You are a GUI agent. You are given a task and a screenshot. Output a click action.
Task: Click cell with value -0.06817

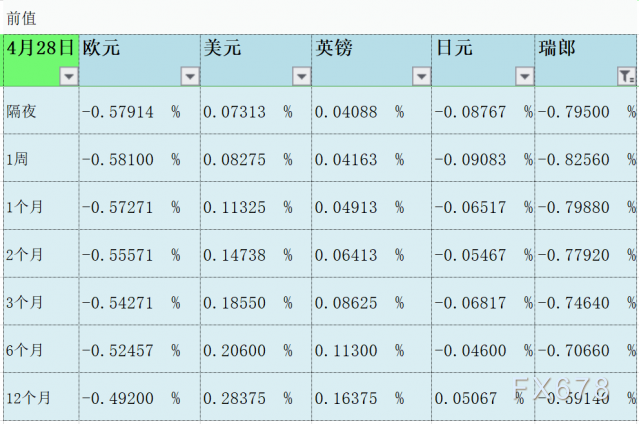pyautogui.click(x=483, y=301)
